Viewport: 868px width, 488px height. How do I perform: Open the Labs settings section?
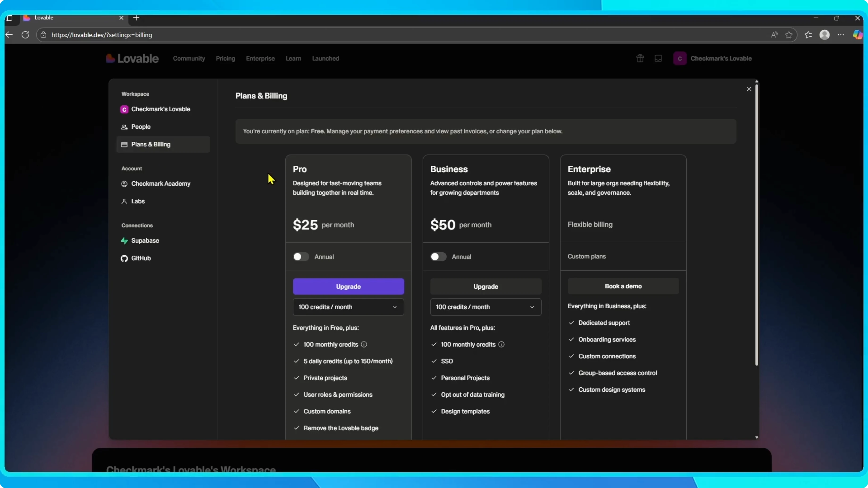pos(163,201)
